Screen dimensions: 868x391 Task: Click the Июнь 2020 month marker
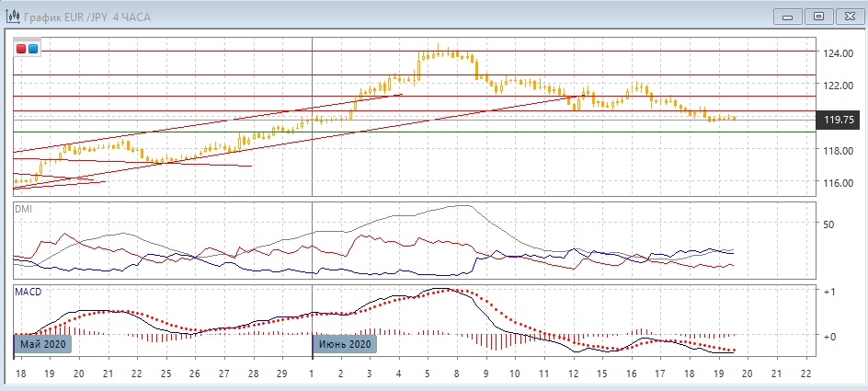click(x=345, y=343)
